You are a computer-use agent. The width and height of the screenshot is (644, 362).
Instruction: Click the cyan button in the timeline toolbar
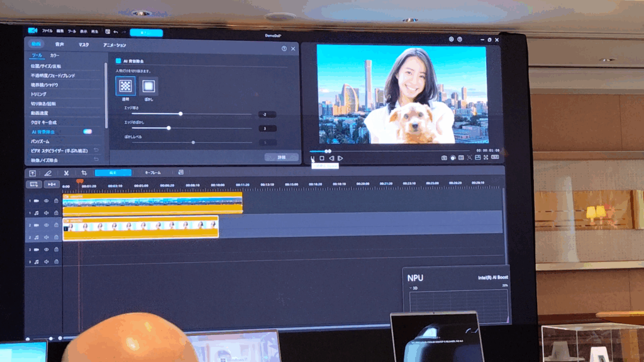(x=113, y=173)
